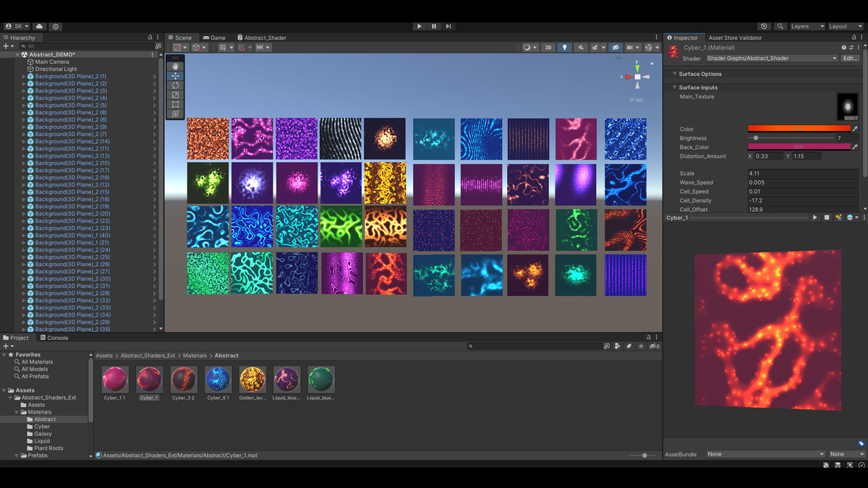
Task: Switch to the Console tab
Action: [x=54, y=338]
